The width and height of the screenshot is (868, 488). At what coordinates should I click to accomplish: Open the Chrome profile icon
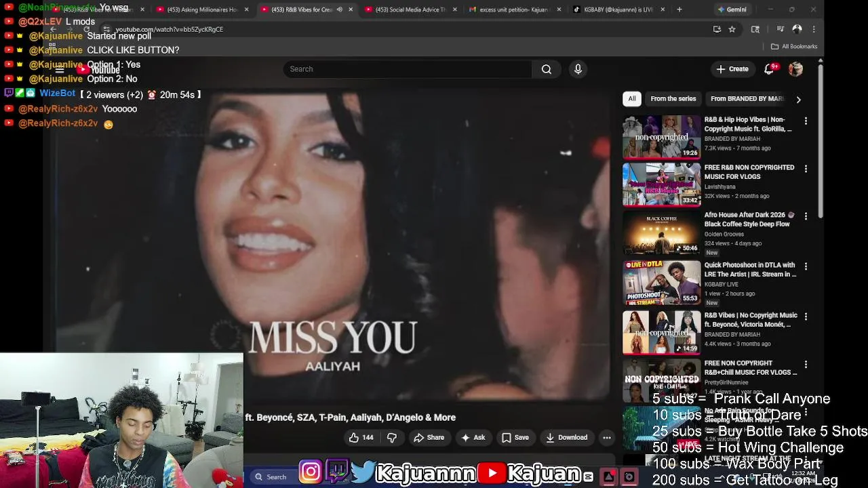[797, 29]
